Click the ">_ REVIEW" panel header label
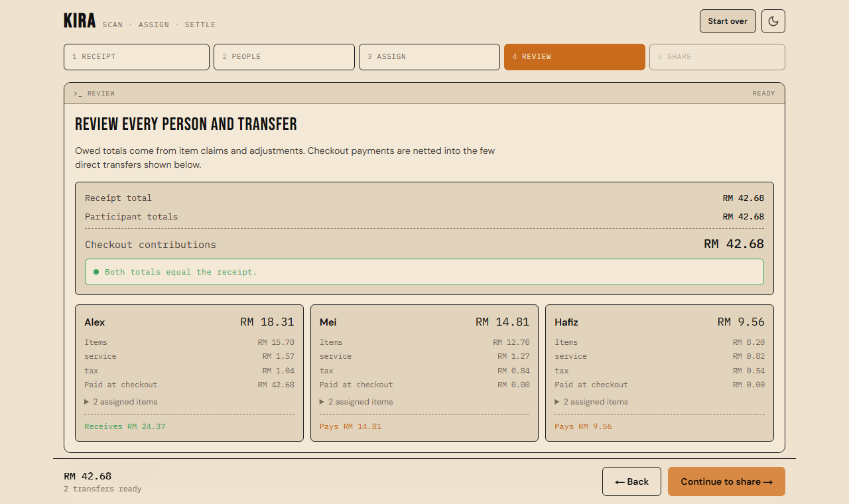This screenshot has height=504, width=849. pyautogui.click(x=94, y=94)
